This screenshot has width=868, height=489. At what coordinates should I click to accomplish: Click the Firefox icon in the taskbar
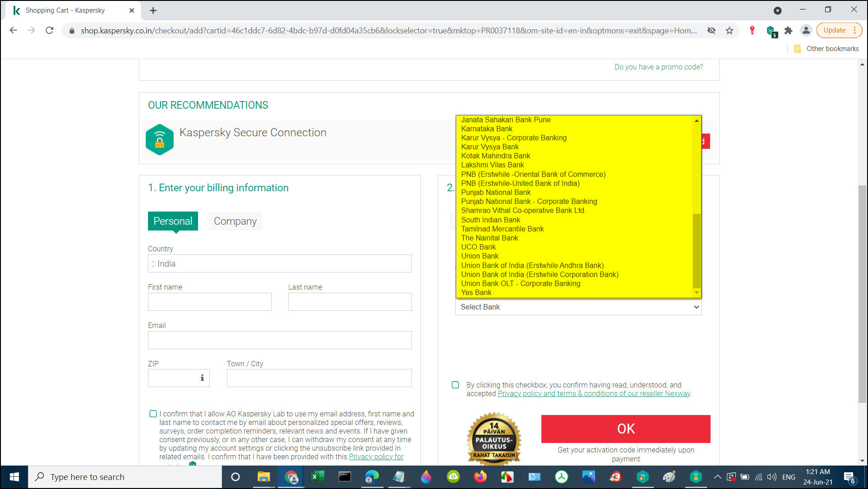click(480, 477)
